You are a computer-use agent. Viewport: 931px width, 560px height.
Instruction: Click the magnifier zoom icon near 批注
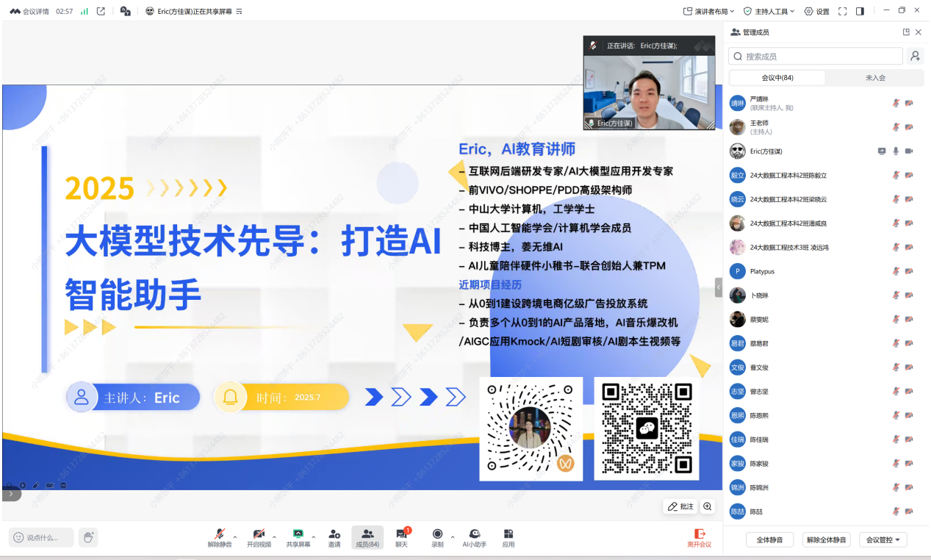click(706, 506)
